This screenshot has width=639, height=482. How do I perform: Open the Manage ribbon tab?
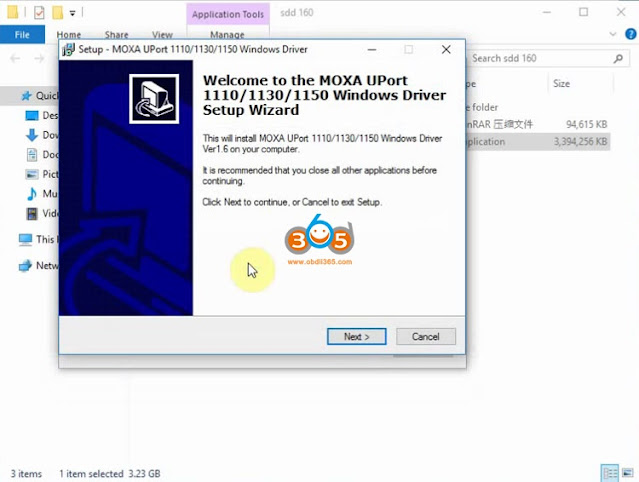[x=227, y=35]
